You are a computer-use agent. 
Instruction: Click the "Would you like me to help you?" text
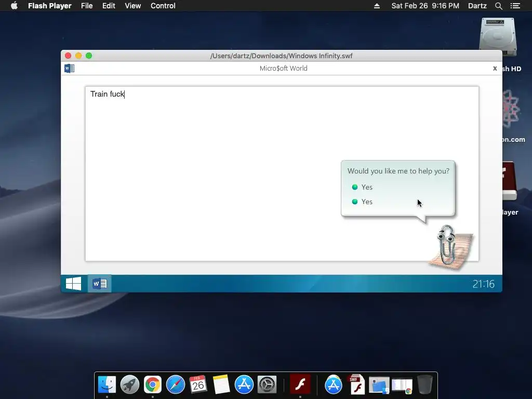pyautogui.click(x=398, y=171)
